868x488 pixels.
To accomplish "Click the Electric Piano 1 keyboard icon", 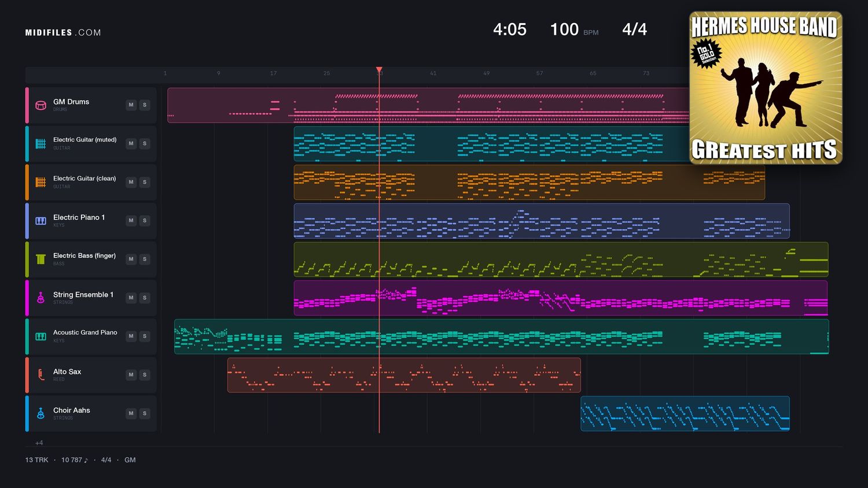I will tap(41, 221).
